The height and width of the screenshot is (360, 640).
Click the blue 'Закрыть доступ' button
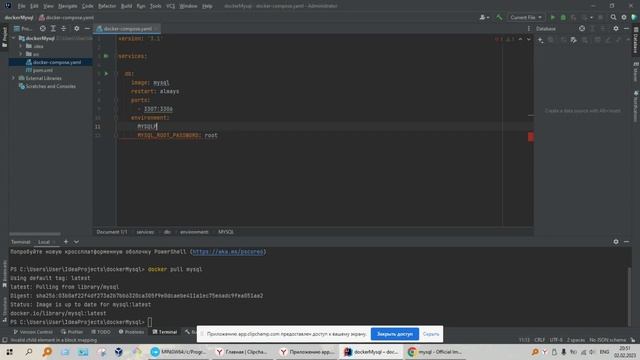[x=395, y=334]
